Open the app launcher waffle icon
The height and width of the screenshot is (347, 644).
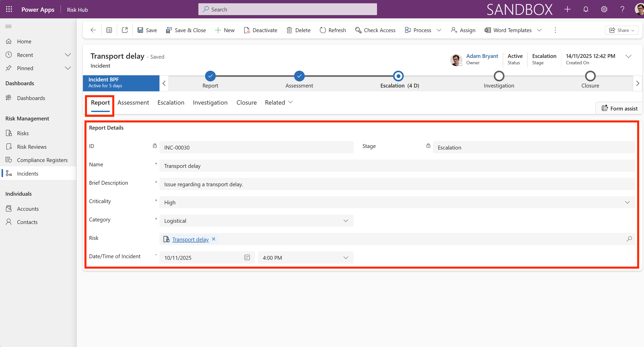(x=9, y=9)
